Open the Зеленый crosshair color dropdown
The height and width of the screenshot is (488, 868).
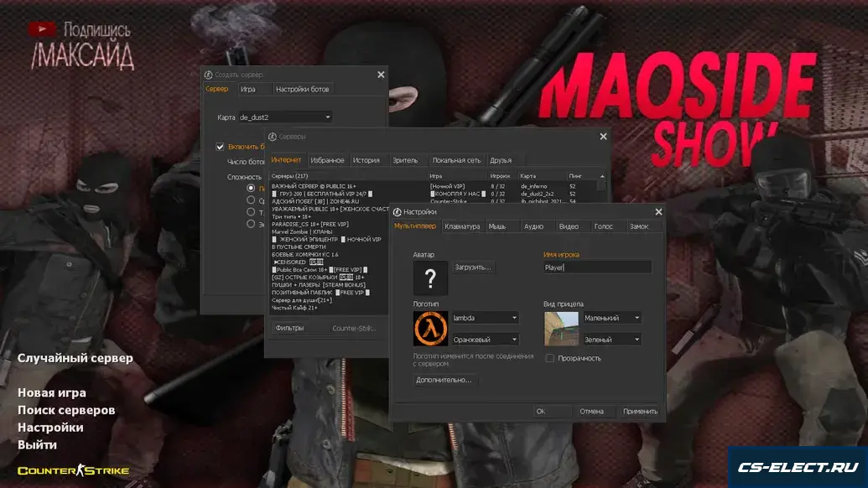(611, 340)
